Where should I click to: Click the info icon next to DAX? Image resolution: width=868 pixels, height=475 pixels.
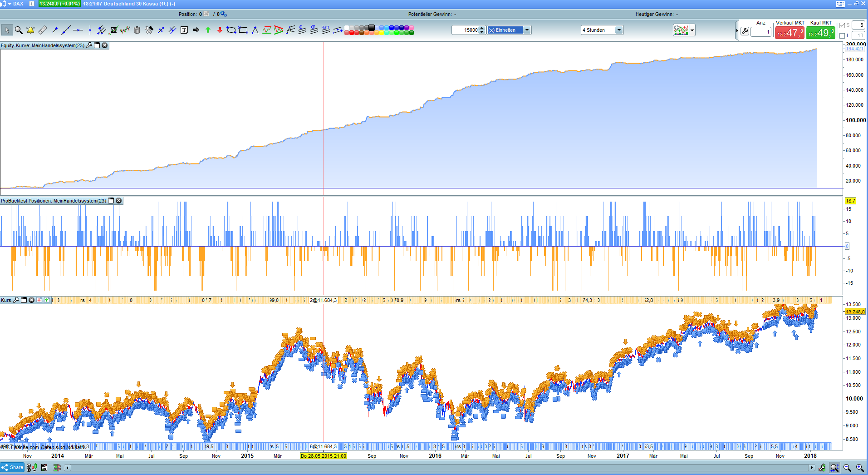point(32,4)
